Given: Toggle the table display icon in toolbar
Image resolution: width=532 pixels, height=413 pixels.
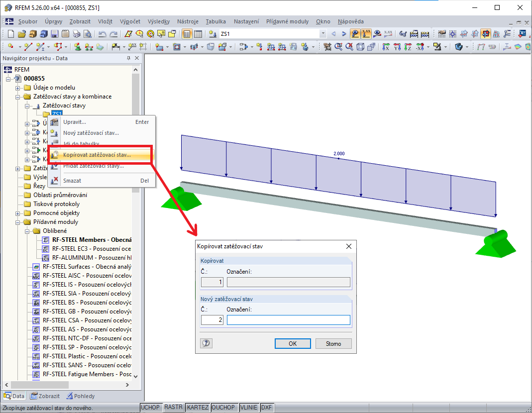Looking at the screenshot, I should (198, 34).
